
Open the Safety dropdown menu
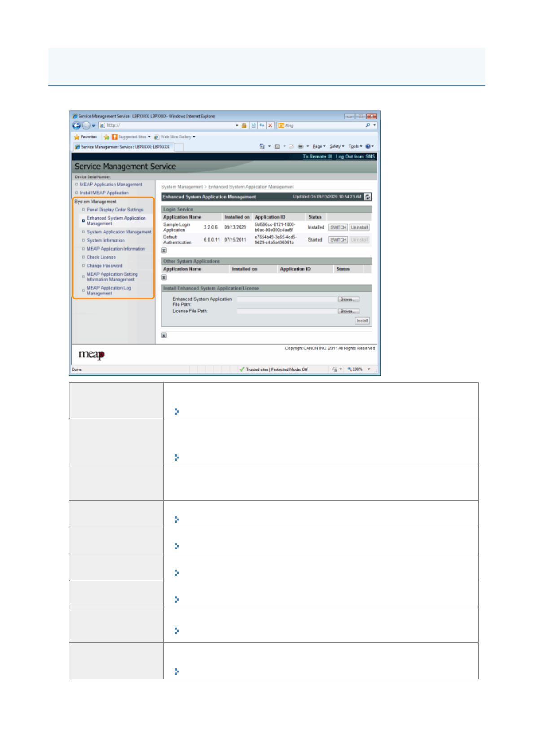(x=337, y=146)
